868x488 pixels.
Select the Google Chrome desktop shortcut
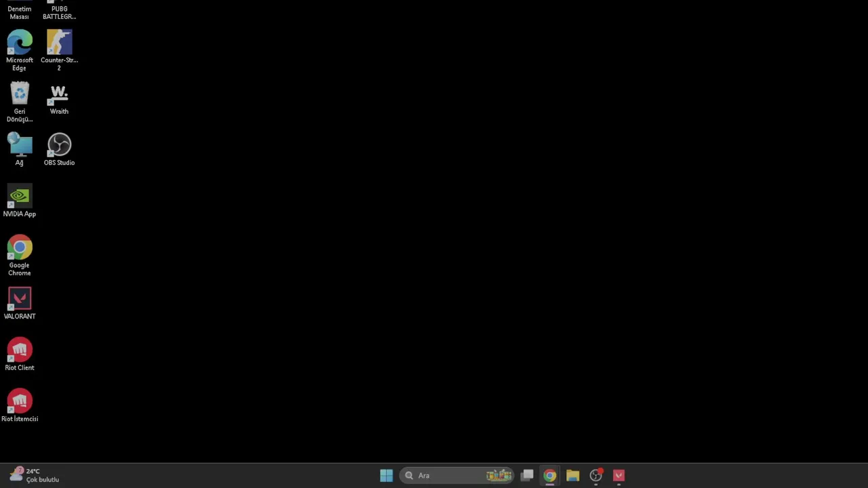(x=19, y=256)
